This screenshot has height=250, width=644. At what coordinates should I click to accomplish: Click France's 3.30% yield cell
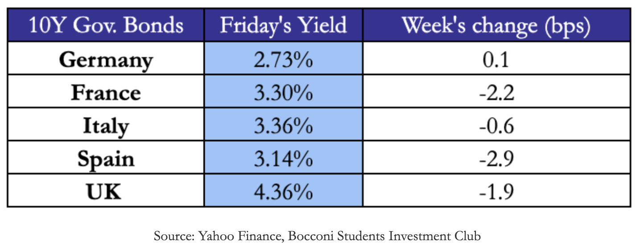pos(284,93)
